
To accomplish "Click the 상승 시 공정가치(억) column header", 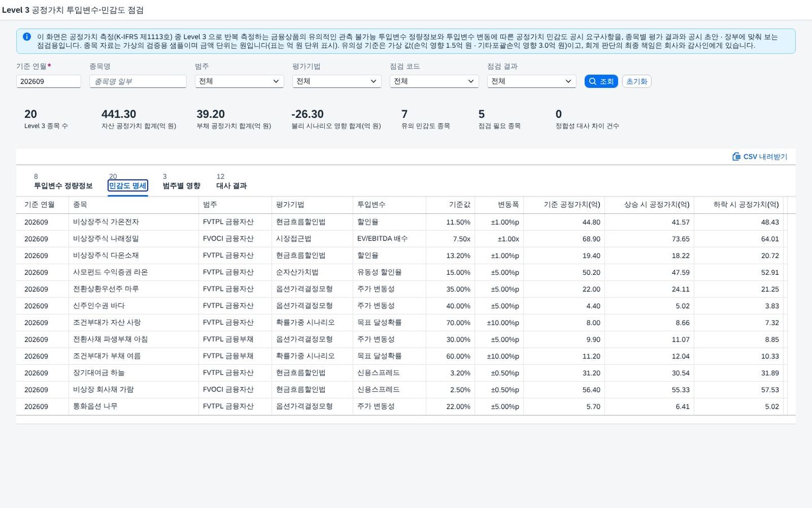I will point(649,205).
